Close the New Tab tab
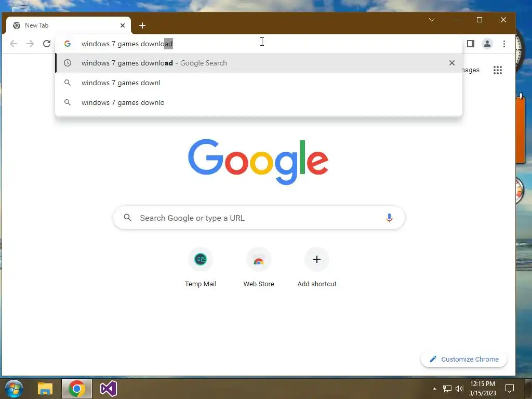 pos(123,25)
